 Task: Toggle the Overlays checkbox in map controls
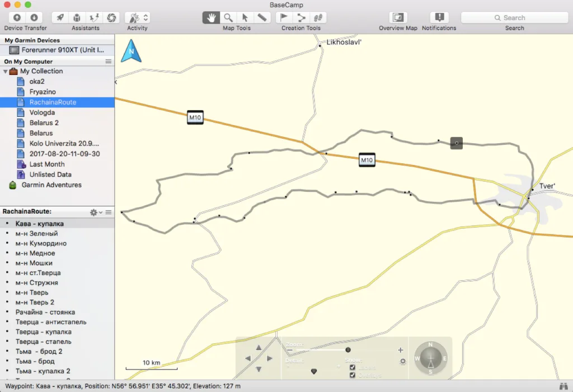353,375
